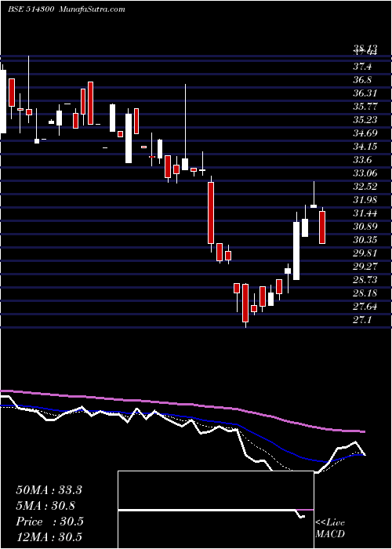Click the 35.23 price axis label
Viewport: 392px width, 549px height.
(365, 120)
